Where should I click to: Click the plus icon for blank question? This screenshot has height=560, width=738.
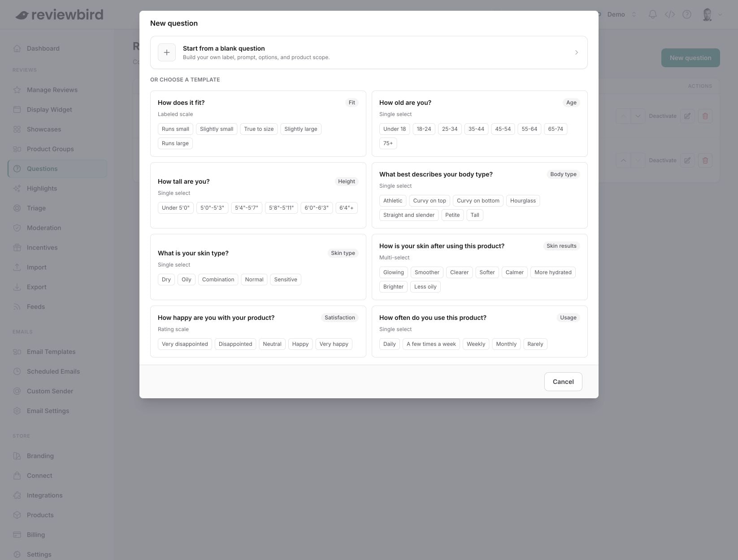(167, 52)
